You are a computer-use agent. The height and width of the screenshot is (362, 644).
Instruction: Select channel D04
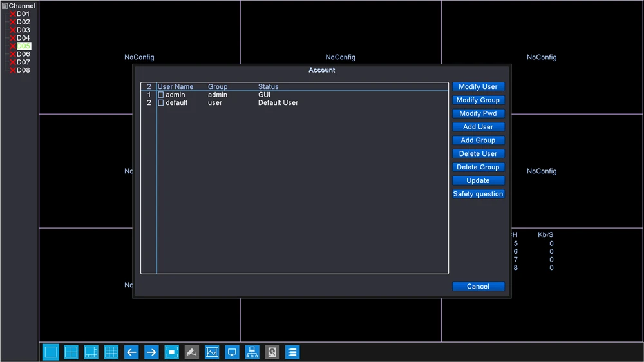coord(23,38)
